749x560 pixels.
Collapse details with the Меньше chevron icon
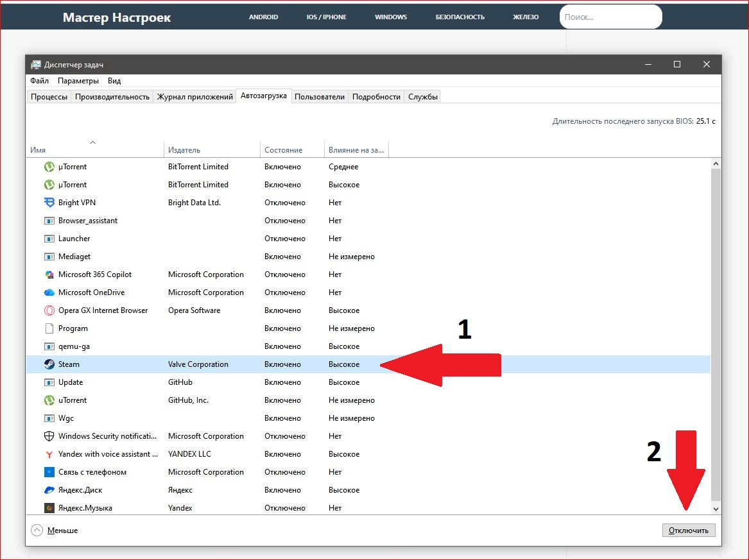pyautogui.click(x=37, y=530)
